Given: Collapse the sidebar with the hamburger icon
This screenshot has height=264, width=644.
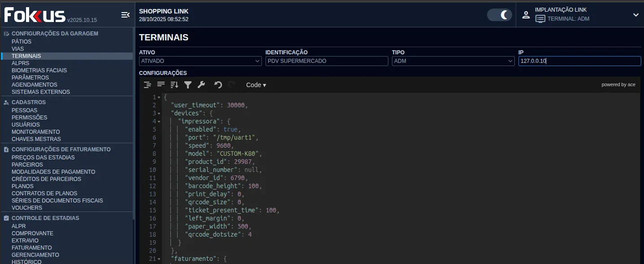Looking at the screenshot, I should click(x=125, y=14).
